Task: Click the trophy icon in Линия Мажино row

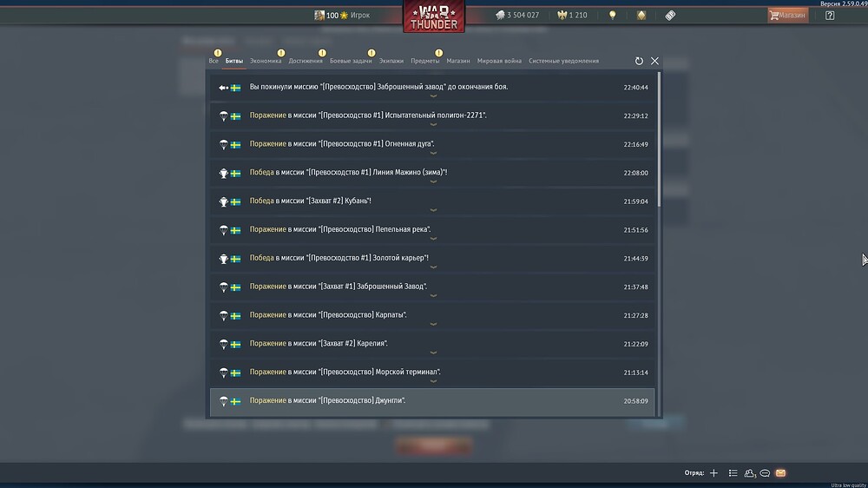Action: point(223,173)
